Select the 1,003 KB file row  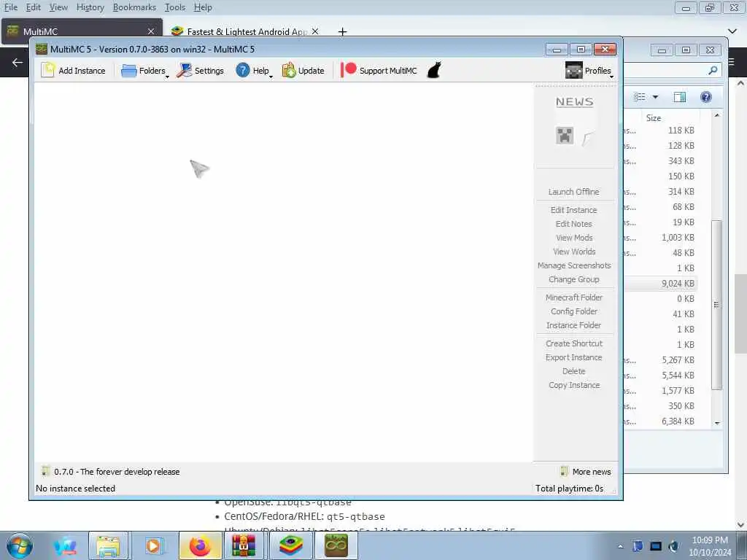point(660,237)
